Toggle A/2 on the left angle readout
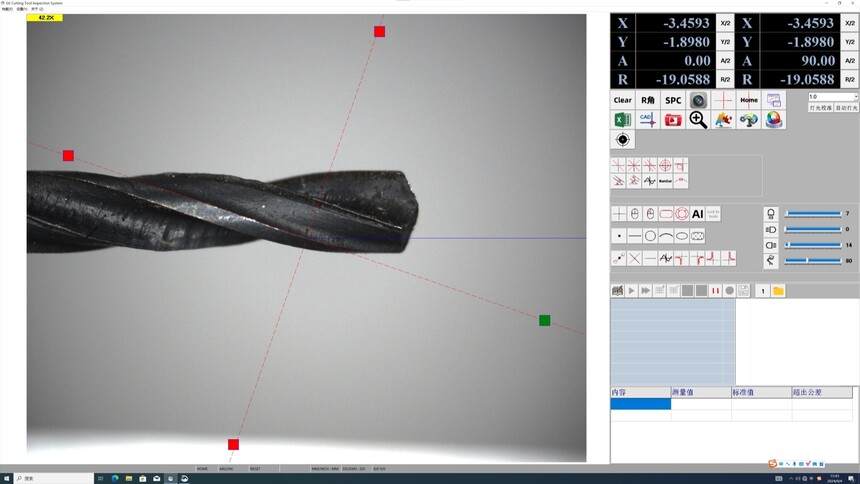The image size is (860, 484). point(725,61)
